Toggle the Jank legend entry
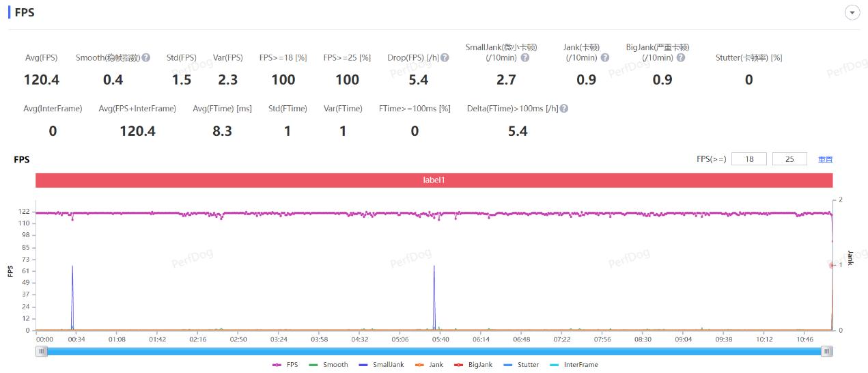The height and width of the screenshot is (373, 868). pos(429,365)
